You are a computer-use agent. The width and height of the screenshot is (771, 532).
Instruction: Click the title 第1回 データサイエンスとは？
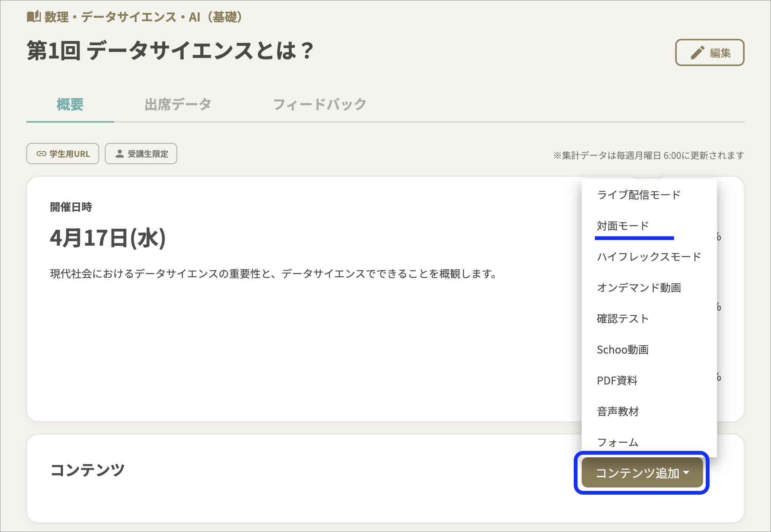point(170,51)
